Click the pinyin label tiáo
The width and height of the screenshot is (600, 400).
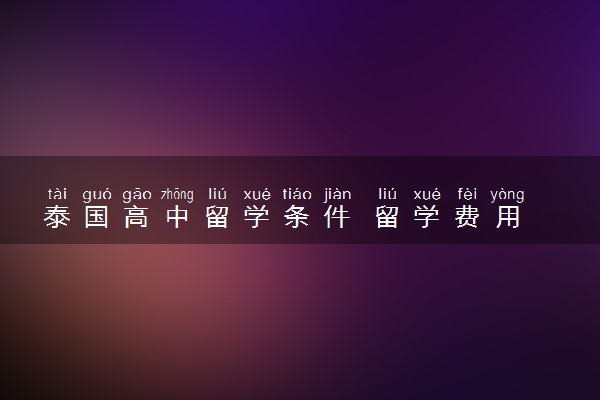297,194
